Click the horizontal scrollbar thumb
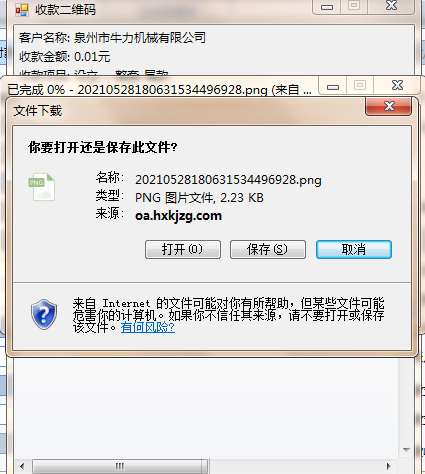This screenshot has height=474, width=425. 120,466
